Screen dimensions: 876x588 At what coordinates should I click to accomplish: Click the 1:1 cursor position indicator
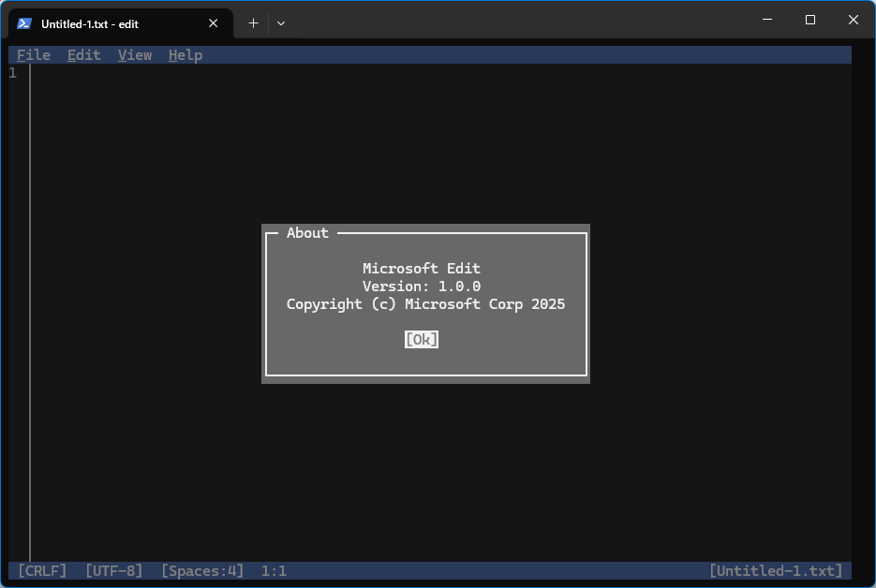(274, 571)
